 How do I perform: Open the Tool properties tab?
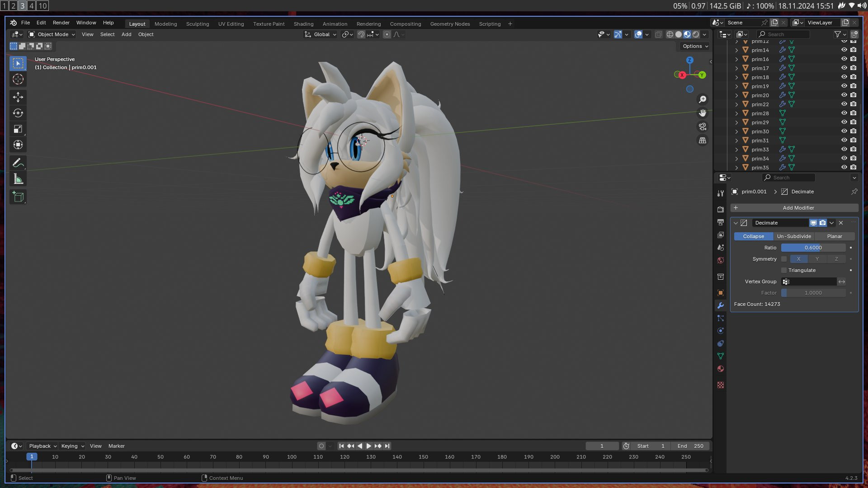tap(721, 193)
